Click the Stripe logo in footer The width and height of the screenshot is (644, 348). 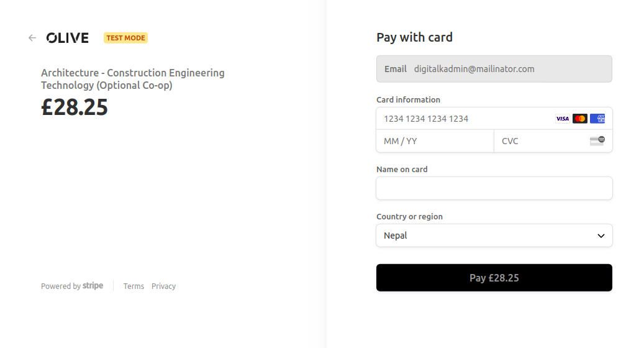coord(93,286)
